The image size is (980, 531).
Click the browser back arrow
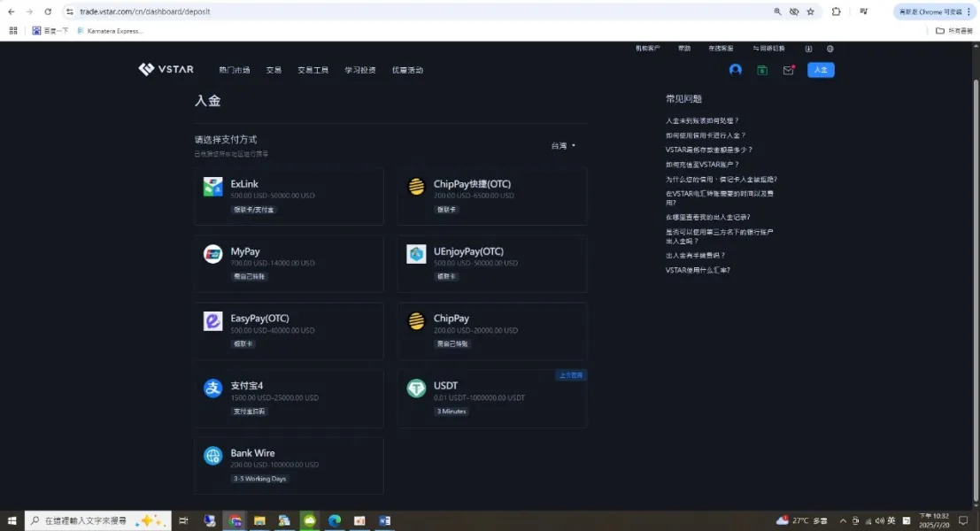click(x=12, y=12)
